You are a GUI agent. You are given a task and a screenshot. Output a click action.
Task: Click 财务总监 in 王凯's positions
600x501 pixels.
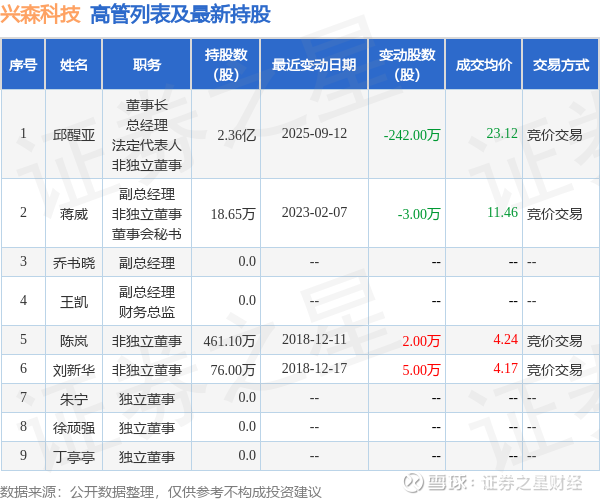[x=147, y=312]
